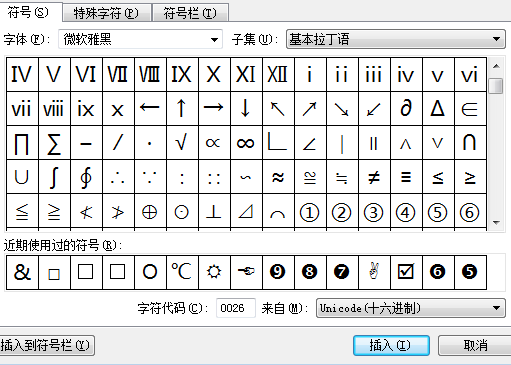Select the perpendicular ⊥ symbol
This screenshot has width=511, height=365.
point(214,212)
